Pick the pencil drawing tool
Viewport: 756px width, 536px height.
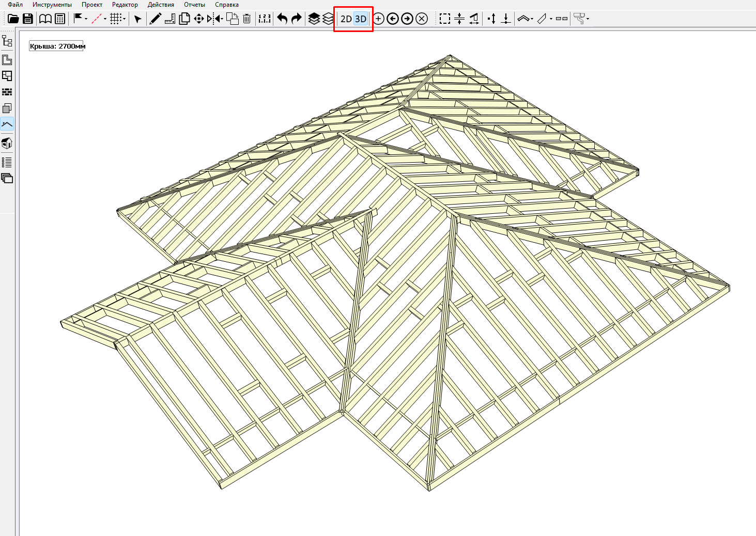coord(155,19)
